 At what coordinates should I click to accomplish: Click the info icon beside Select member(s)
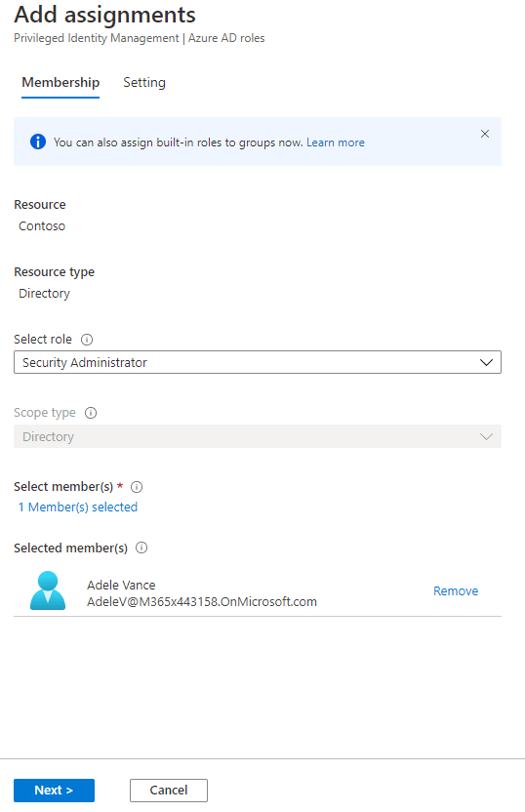137,487
